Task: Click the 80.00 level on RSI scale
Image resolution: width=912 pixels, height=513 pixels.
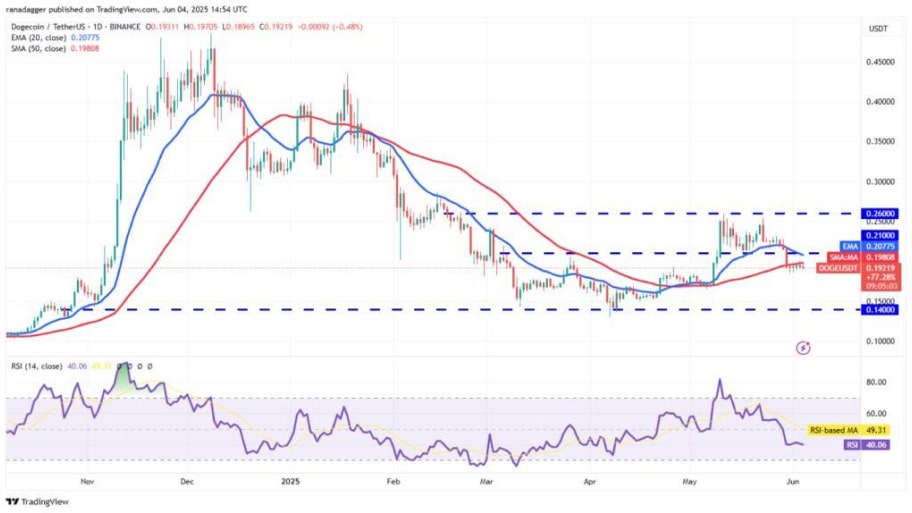Action: coord(877,382)
